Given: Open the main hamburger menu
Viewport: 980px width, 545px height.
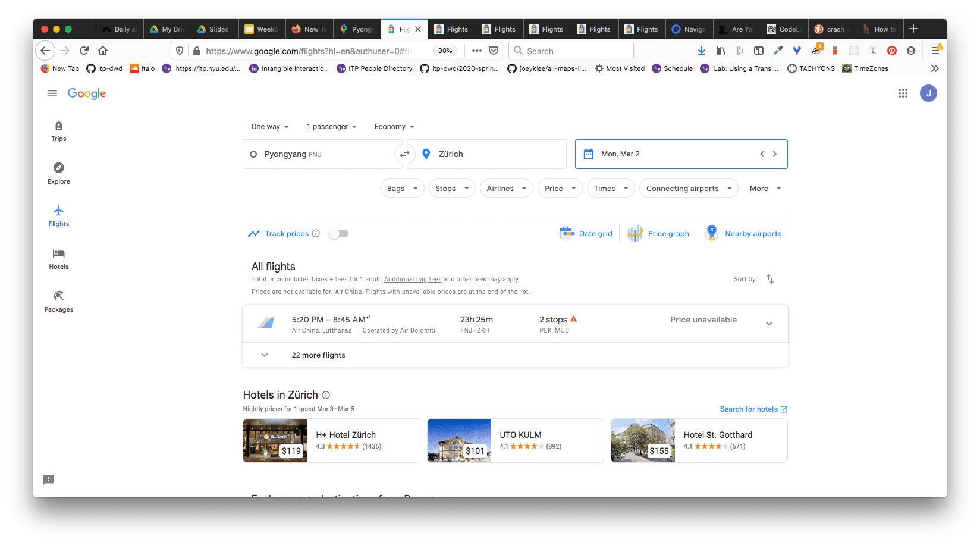Looking at the screenshot, I should (52, 93).
